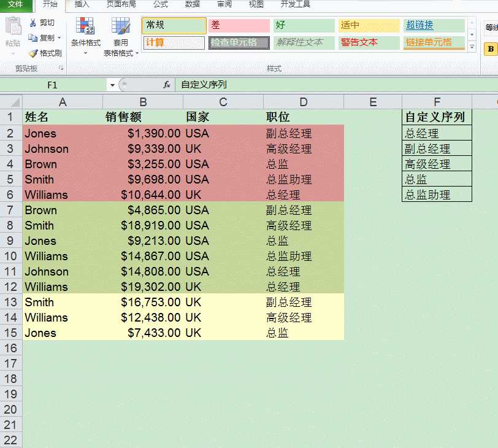Click the Copy (复制) icon
The image size is (498, 448).
click(x=33, y=38)
